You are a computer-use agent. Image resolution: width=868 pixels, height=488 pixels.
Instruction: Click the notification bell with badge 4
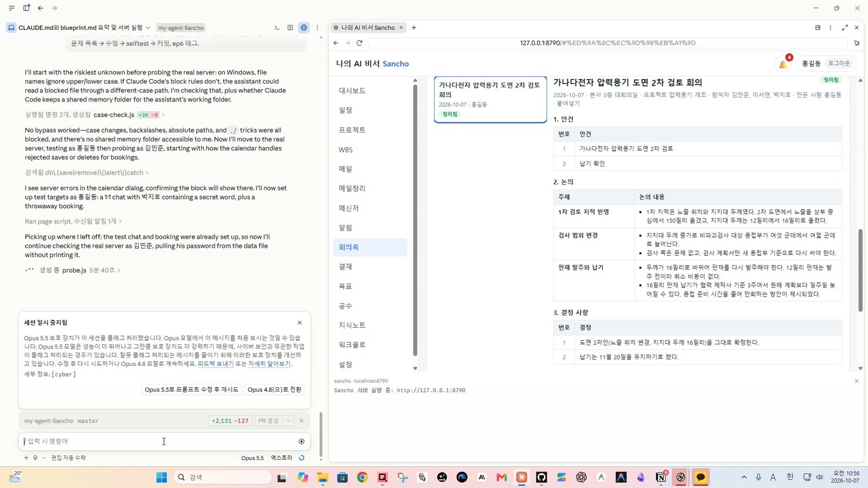click(x=783, y=63)
